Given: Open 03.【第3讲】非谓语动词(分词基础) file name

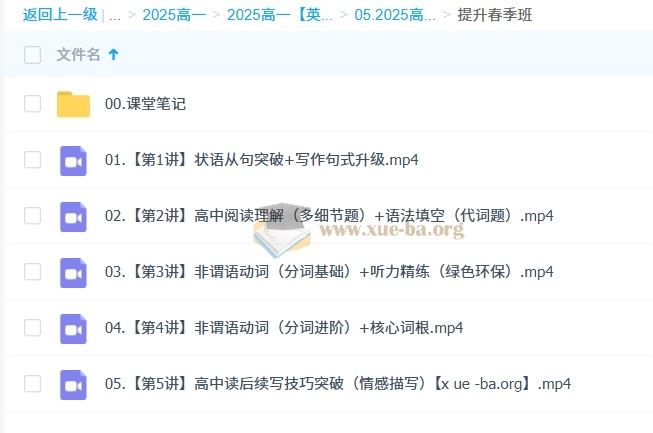Looking at the screenshot, I should pos(329,272).
